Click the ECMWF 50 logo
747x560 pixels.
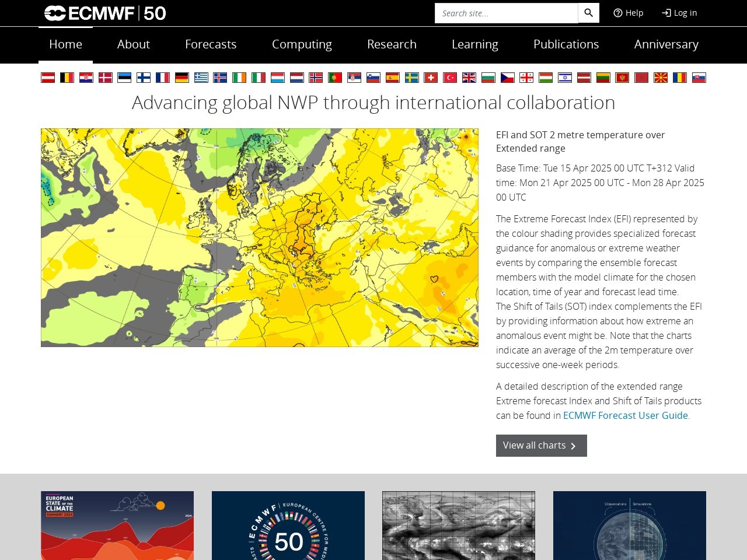click(105, 13)
